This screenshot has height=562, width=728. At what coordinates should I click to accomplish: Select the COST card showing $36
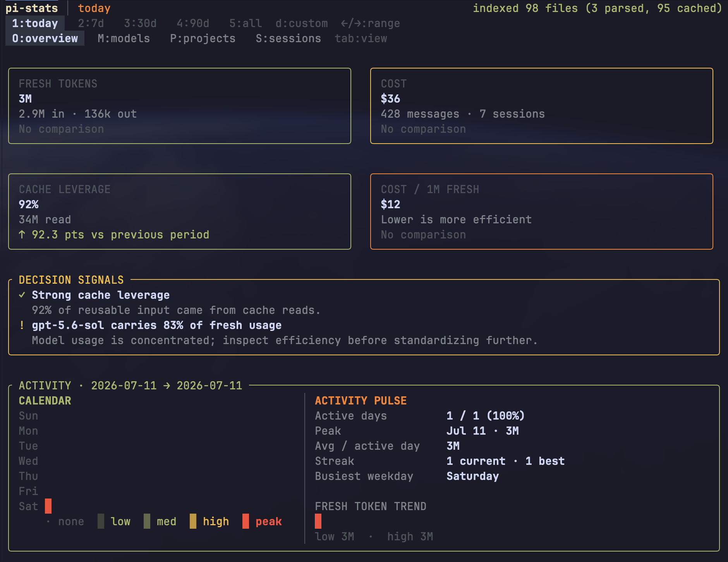pos(542,106)
